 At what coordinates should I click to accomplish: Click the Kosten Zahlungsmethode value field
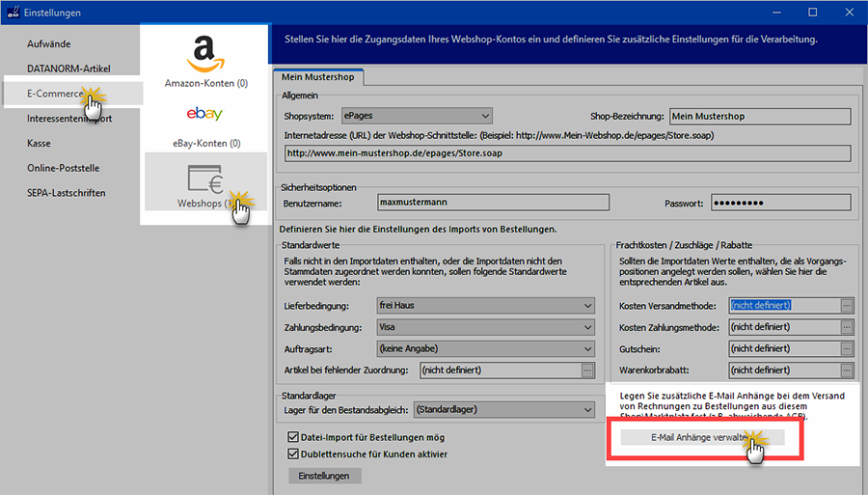[x=784, y=327]
